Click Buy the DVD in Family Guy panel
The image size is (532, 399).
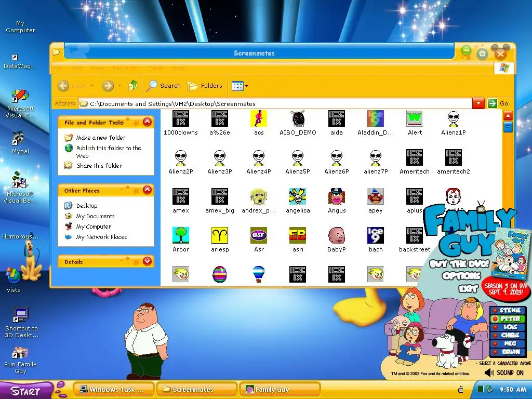pos(459,264)
